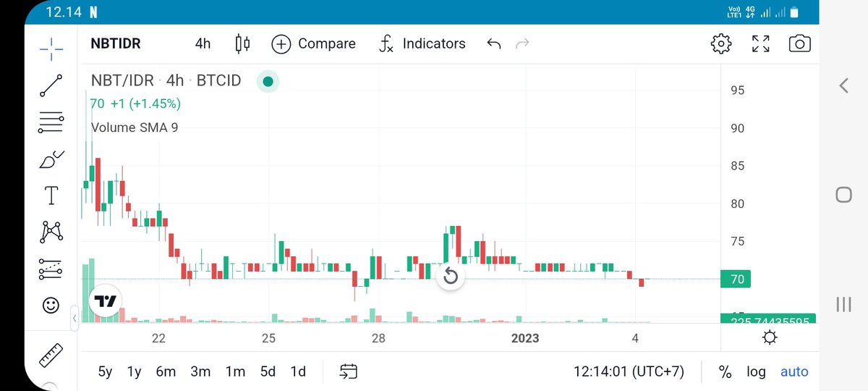Select the brush drawing tool
Image resolution: width=868 pixels, height=391 pixels.
click(x=51, y=159)
